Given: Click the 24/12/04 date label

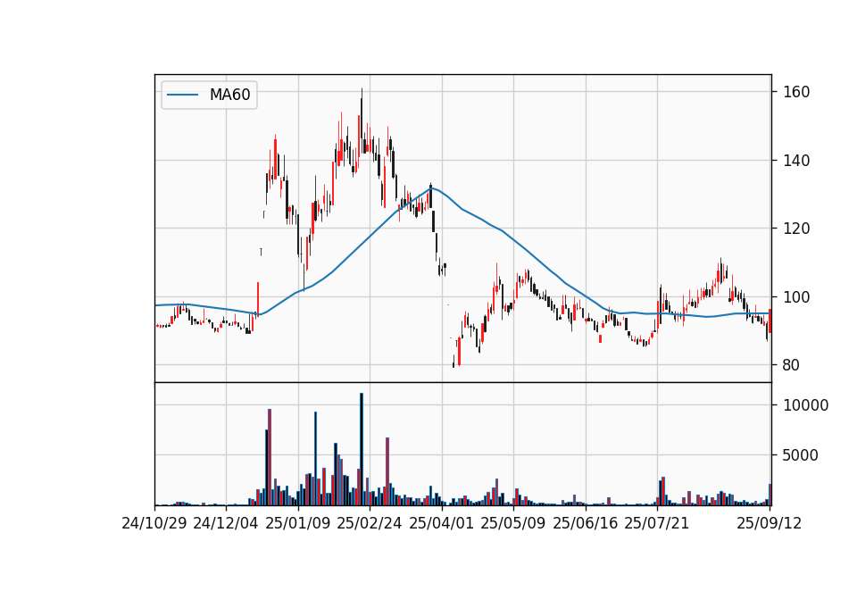Looking at the screenshot, I should click(226, 523).
